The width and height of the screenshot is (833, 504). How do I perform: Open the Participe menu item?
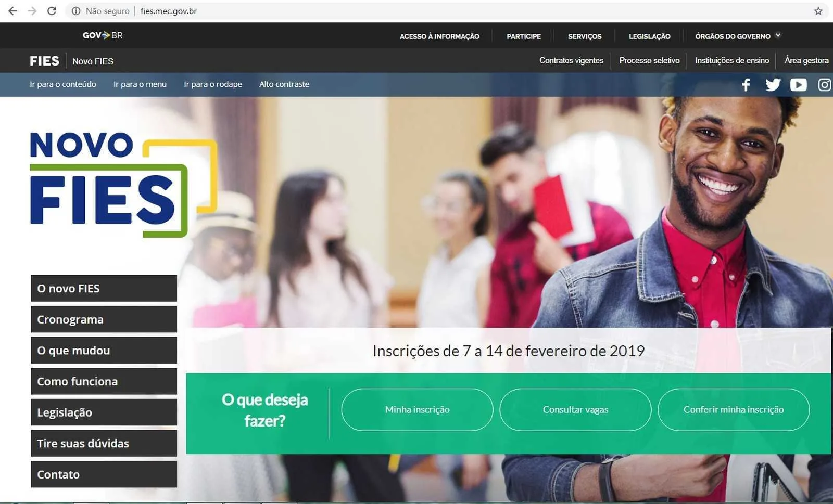coord(524,36)
